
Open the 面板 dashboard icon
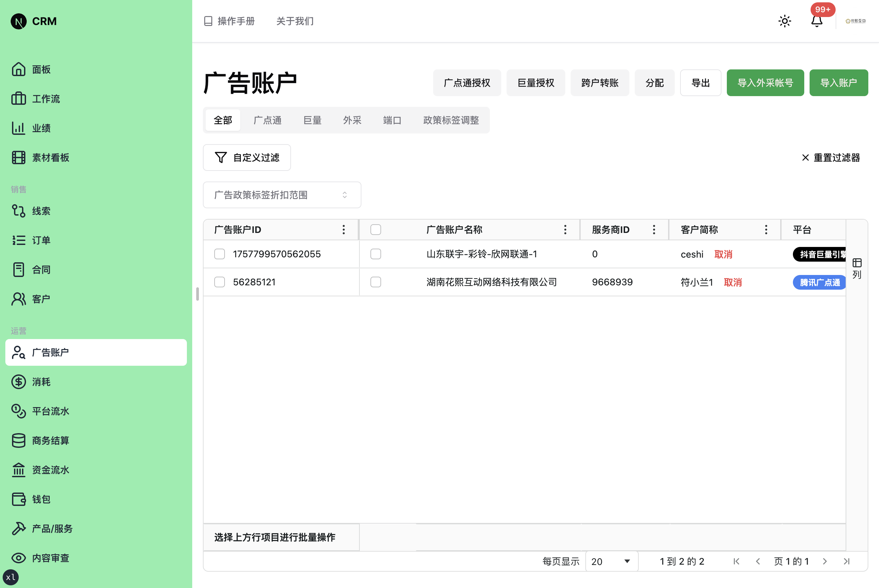(x=18, y=69)
